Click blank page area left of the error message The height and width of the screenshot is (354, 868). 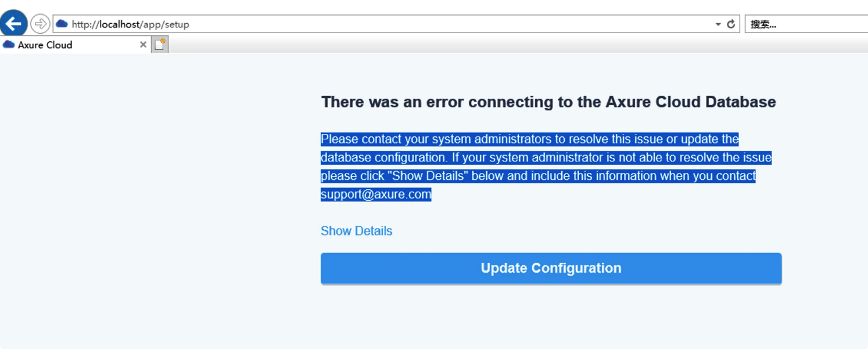[145, 203]
